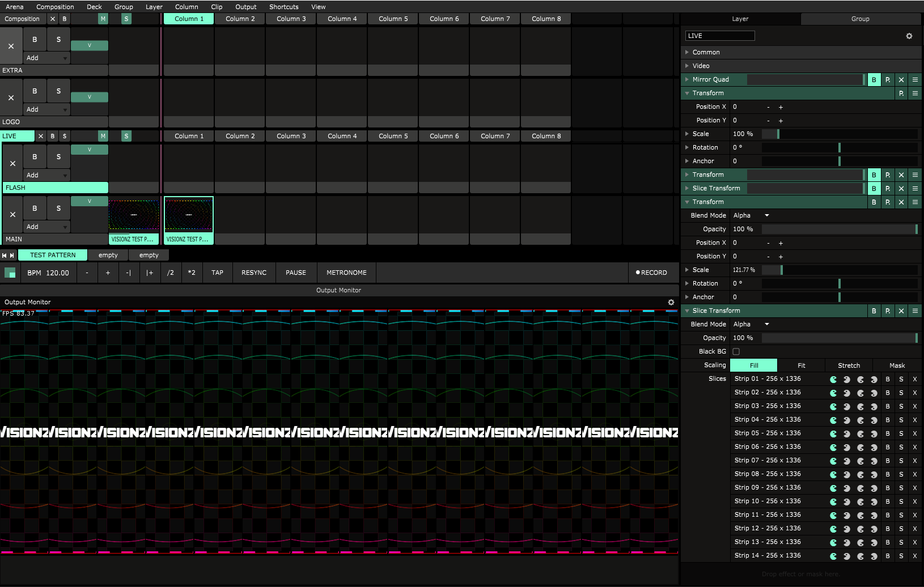Enable the Black BG checkbox

click(x=736, y=352)
